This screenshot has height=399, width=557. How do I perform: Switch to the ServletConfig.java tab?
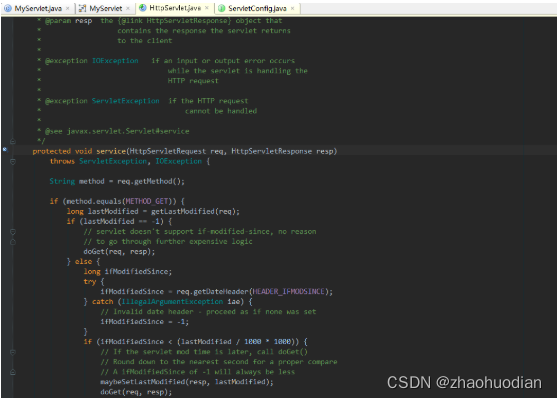click(x=257, y=8)
